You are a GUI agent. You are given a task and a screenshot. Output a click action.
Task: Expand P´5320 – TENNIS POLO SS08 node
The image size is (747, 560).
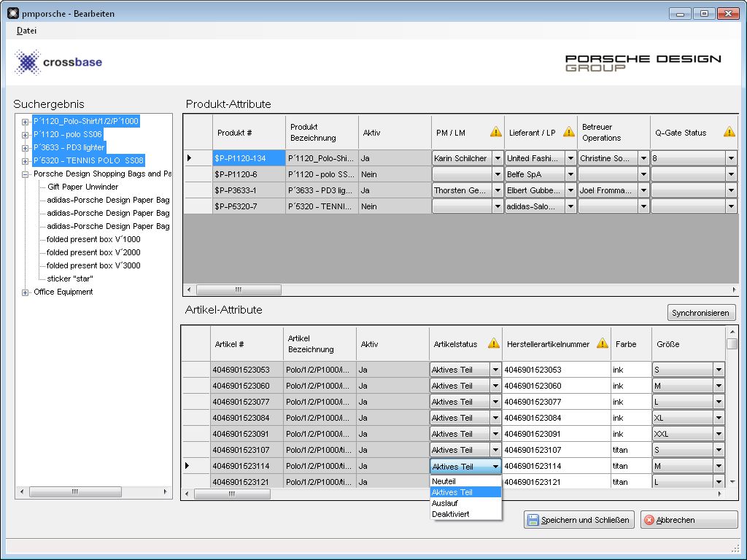point(25,161)
